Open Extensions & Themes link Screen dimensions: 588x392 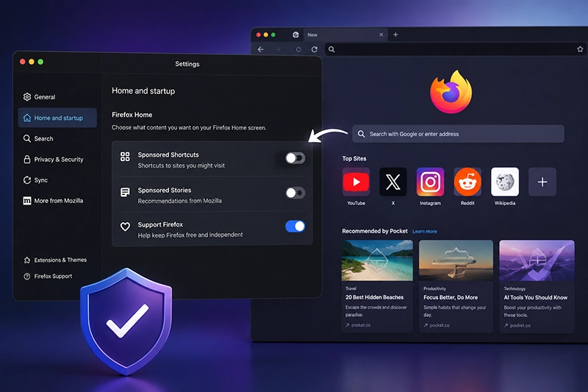click(55, 260)
